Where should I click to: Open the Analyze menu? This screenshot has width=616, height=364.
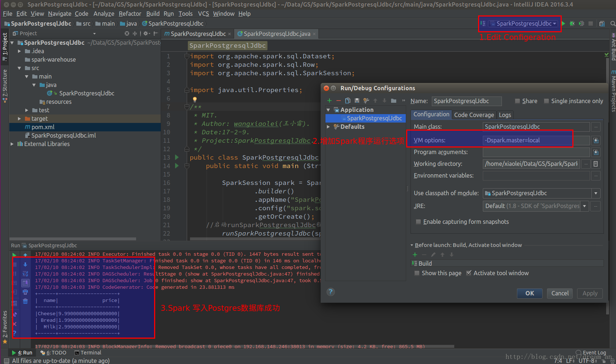coord(104,14)
